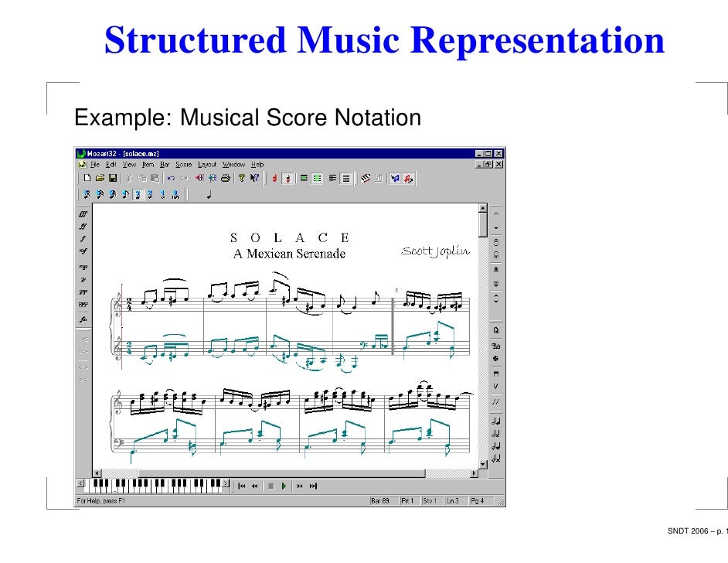Open the File menu

(95, 165)
